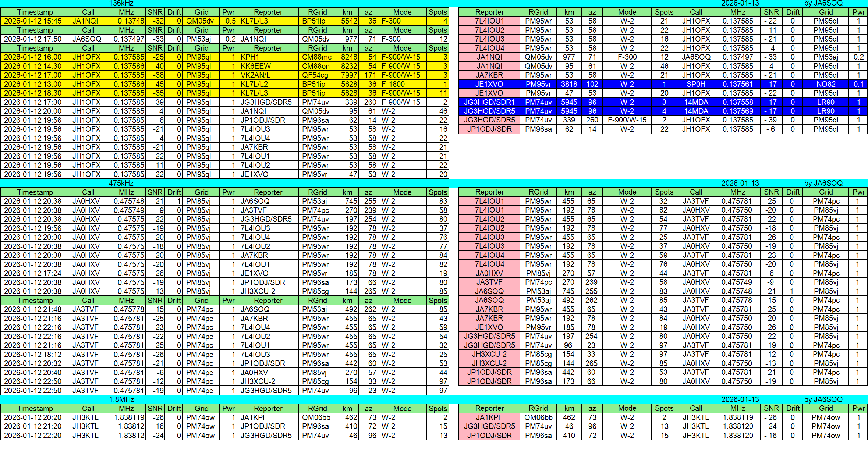Screen dimensions: 868x455
Task: Click the cyan 475kHz band label
Action: pyautogui.click(x=121, y=183)
